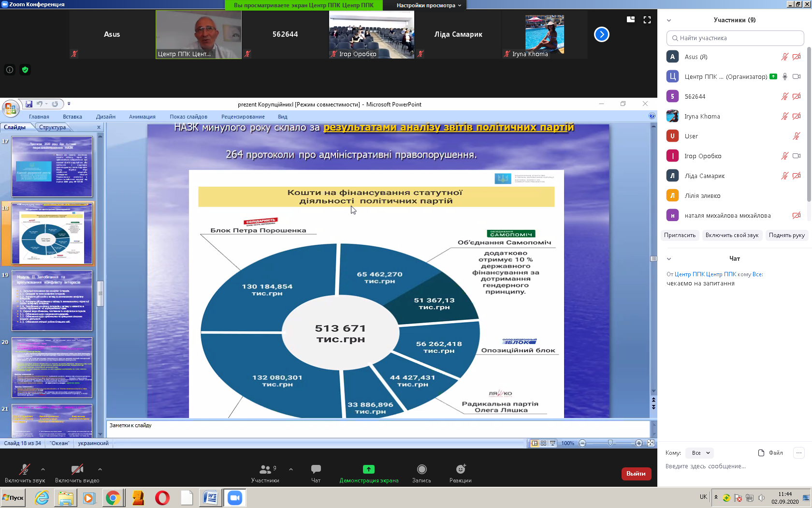The image size is (812, 508).
Task: Click Включить свой звук button
Action: point(732,235)
